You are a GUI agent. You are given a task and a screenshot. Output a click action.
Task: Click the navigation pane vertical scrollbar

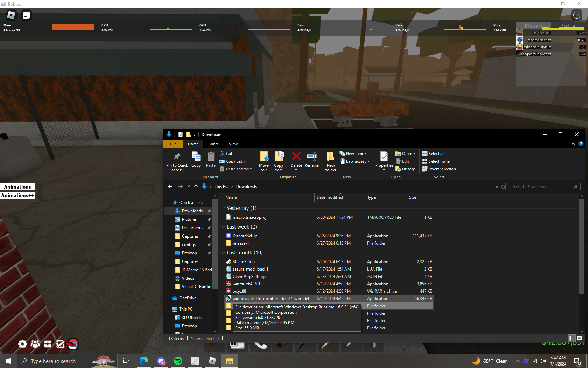[215, 244]
